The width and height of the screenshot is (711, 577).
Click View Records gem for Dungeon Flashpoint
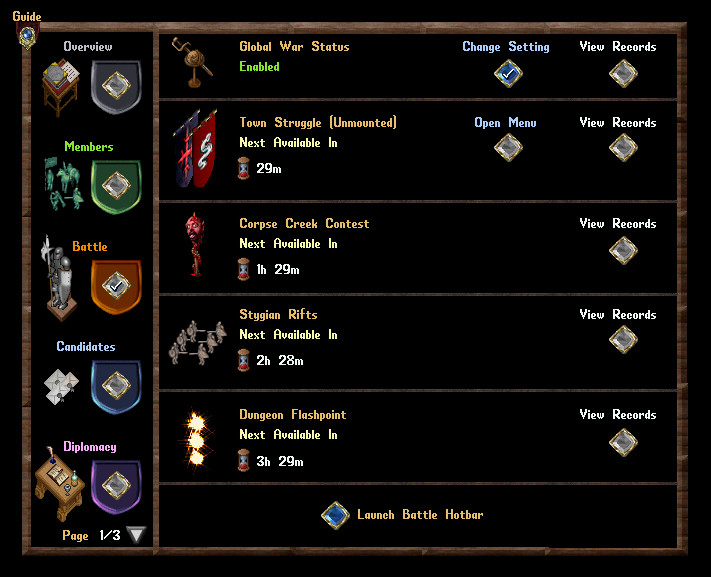pyautogui.click(x=623, y=442)
